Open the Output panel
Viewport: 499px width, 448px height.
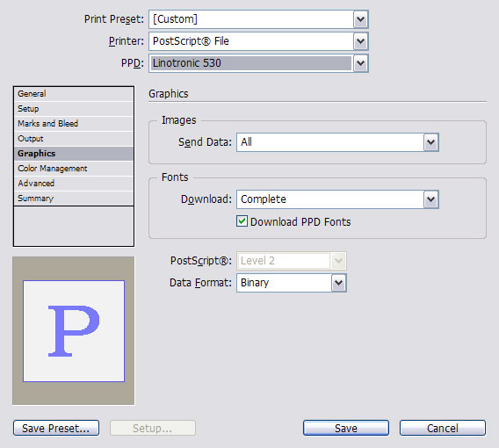coord(74,139)
